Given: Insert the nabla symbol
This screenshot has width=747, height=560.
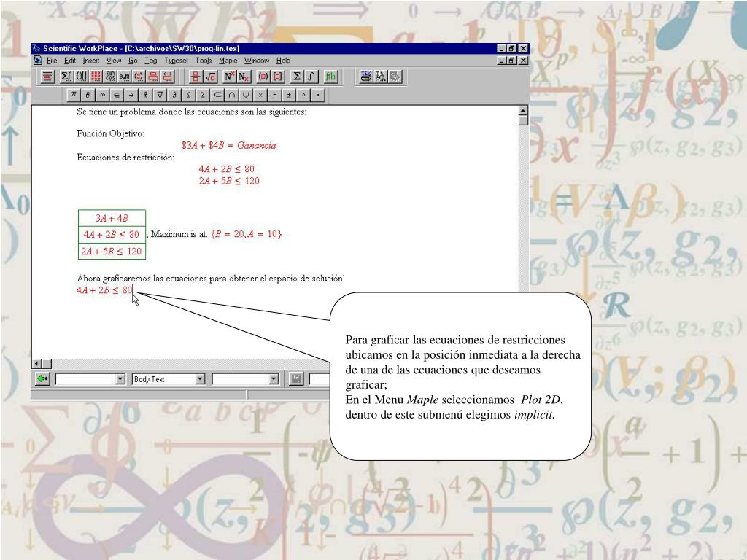Looking at the screenshot, I should pos(160,95).
